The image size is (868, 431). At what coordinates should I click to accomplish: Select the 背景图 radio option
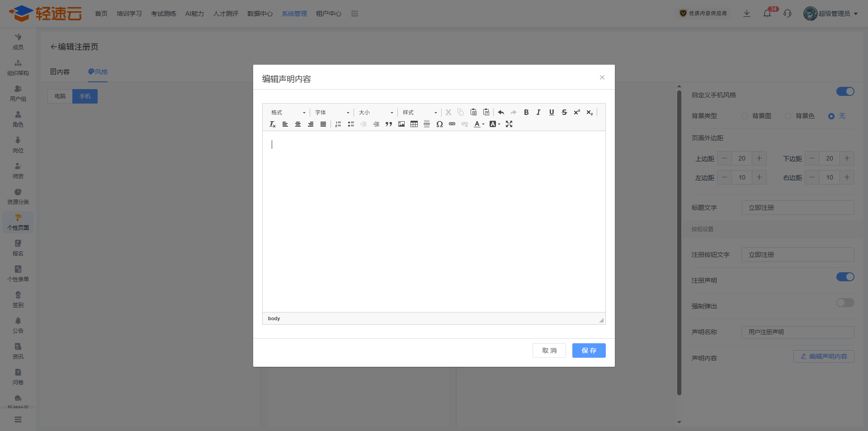click(x=745, y=116)
